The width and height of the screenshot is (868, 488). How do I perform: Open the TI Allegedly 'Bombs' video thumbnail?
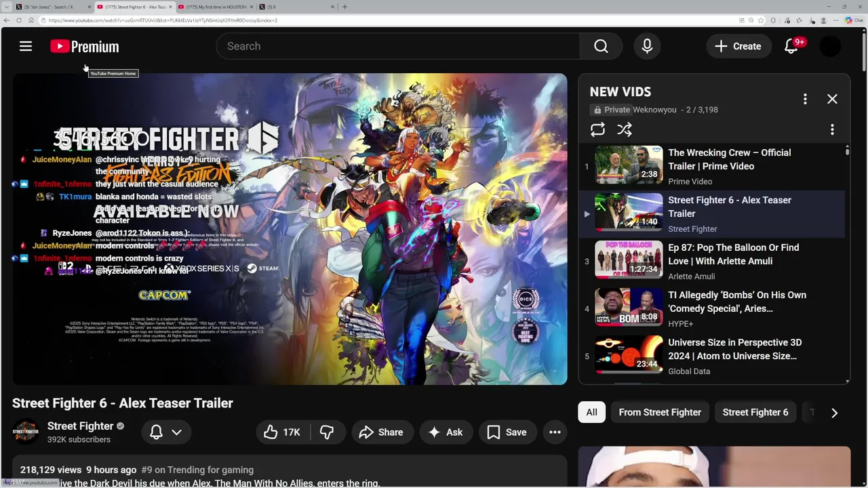coord(629,307)
